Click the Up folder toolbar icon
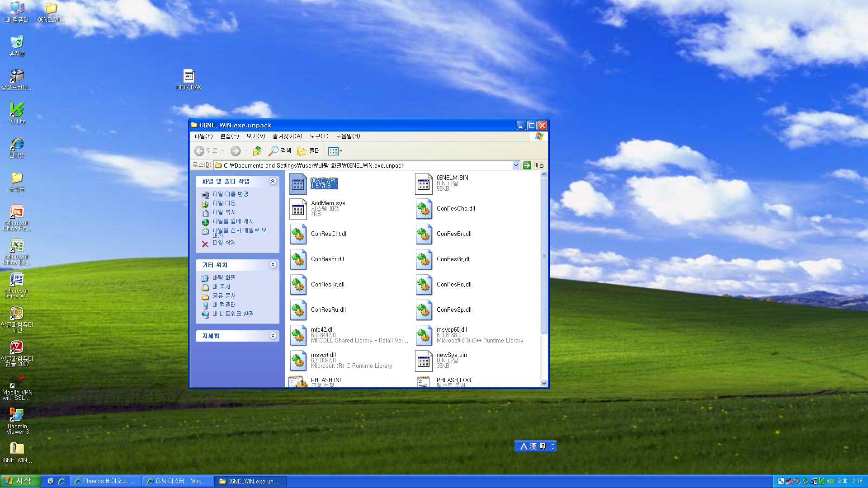 (257, 151)
